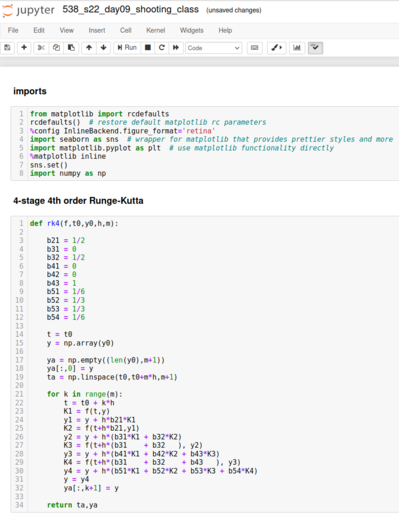The width and height of the screenshot is (399, 519).
Task: Move selected cell down arrow
Action: tap(103, 48)
